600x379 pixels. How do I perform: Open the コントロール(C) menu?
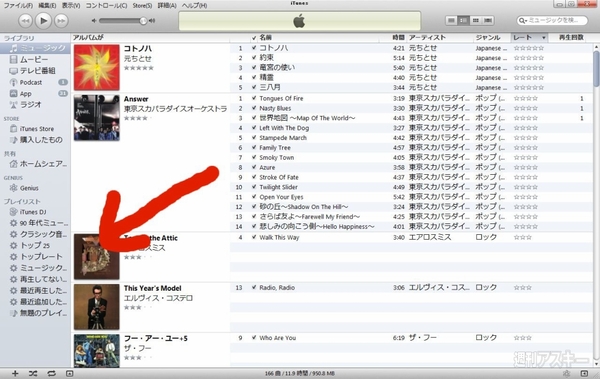(106, 5)
